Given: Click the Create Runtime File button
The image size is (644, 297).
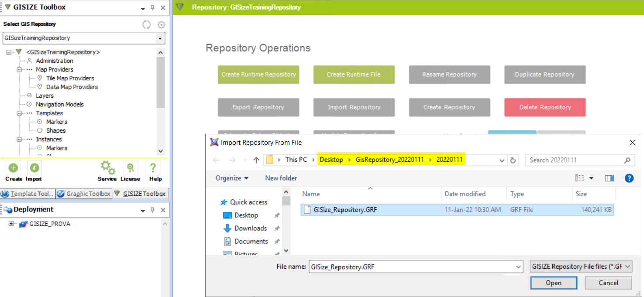Looking at the screenshot, I should (354, 75).
